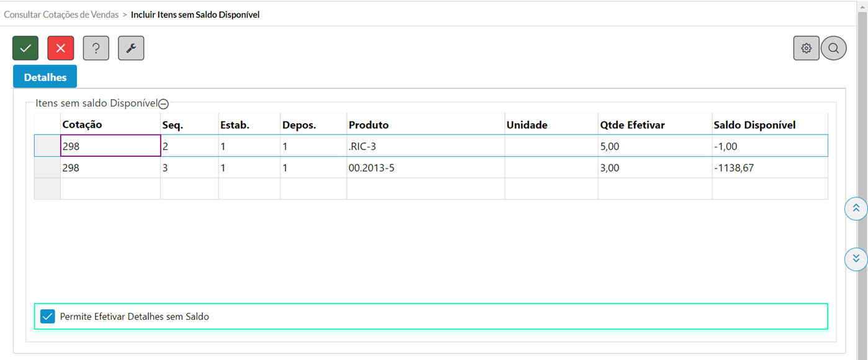
Task: Open help with the question mark button
Action: (96, 48)
